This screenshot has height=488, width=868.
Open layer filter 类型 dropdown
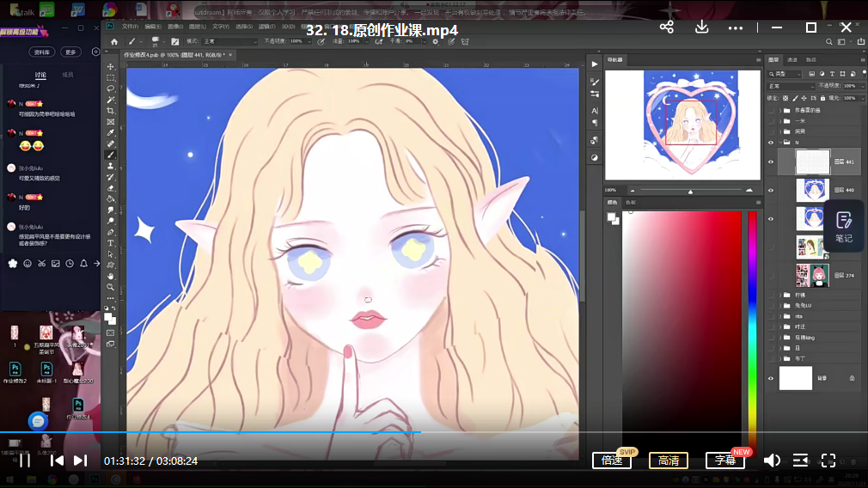point(785,74)
